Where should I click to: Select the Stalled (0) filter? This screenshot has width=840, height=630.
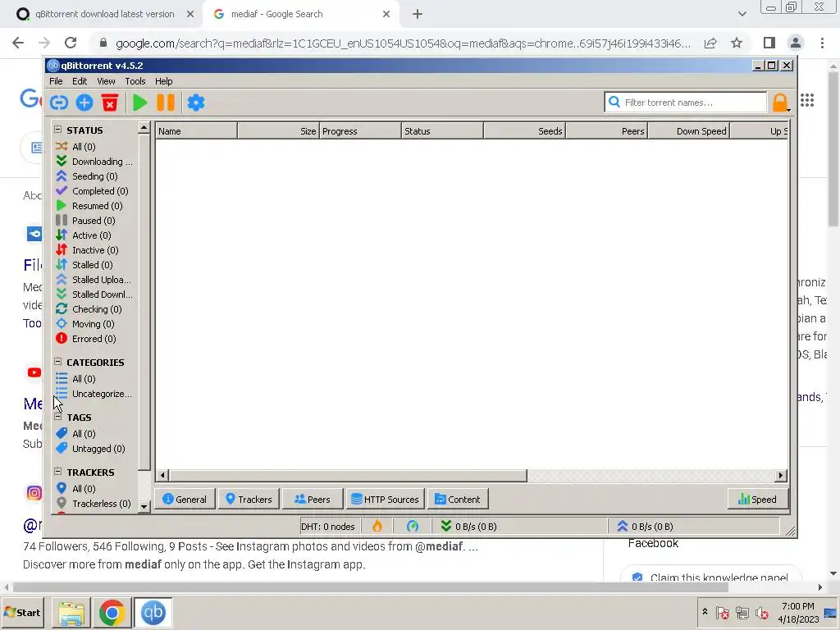coord(84,265)
